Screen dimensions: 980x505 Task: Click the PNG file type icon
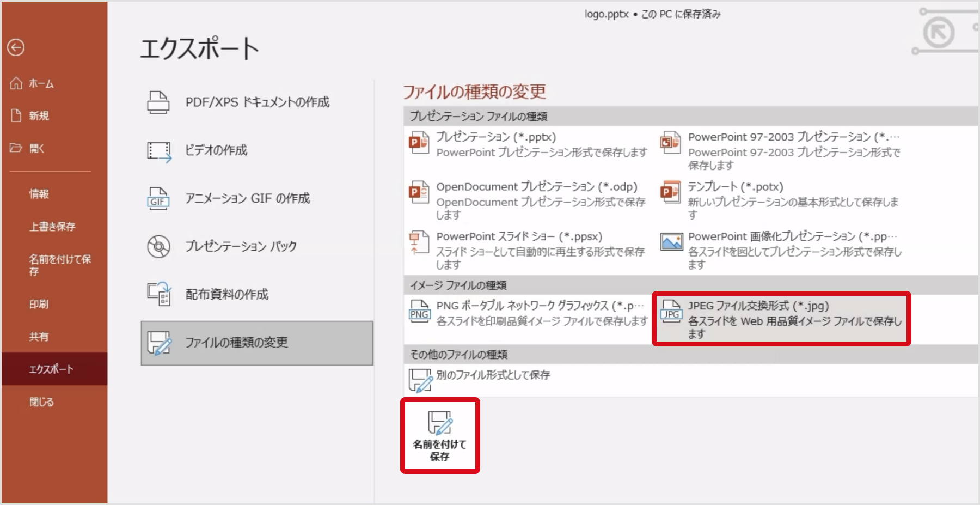[x=419, y=312]
